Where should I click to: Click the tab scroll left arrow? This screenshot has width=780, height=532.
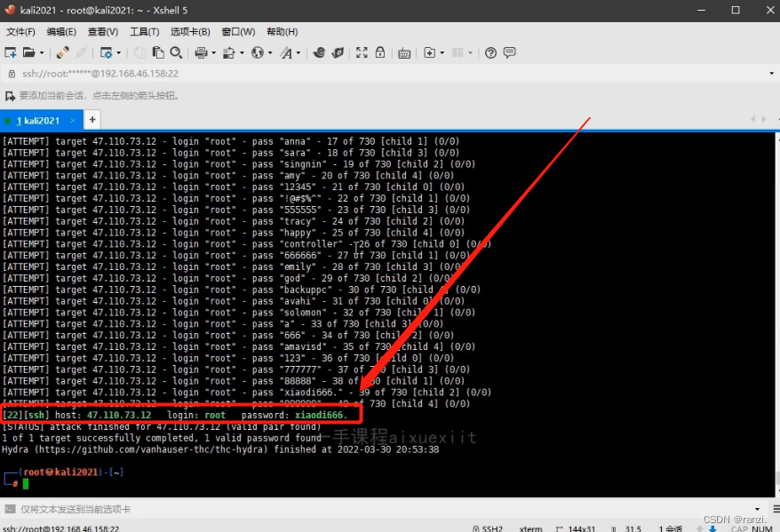coord(753,119)
